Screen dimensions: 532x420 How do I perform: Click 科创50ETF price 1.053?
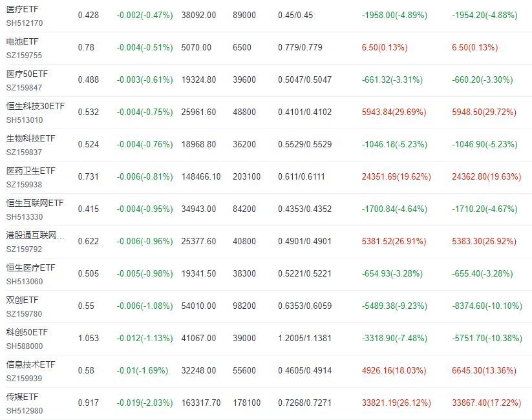click(x=88, y=338)
